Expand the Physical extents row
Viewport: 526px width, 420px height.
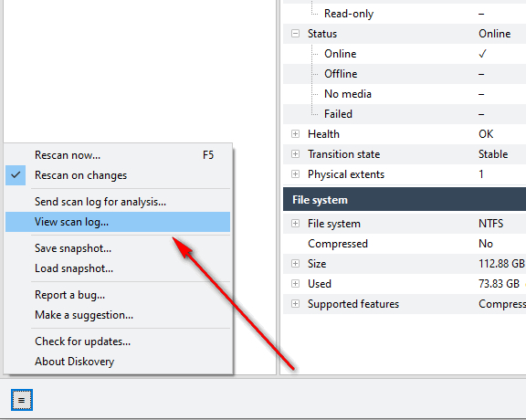(295, 174)
